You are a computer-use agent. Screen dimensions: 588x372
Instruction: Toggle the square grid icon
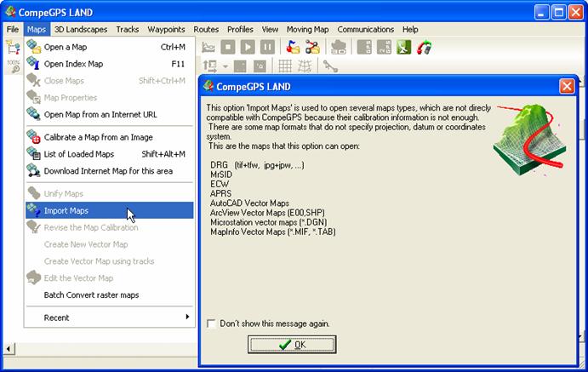[x=284, y=66]
